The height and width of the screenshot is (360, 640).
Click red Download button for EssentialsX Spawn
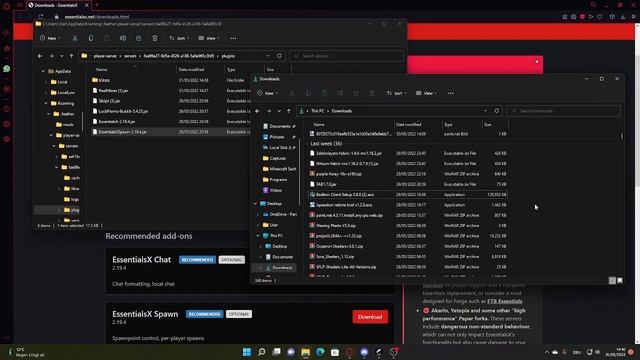click(370, 317)
